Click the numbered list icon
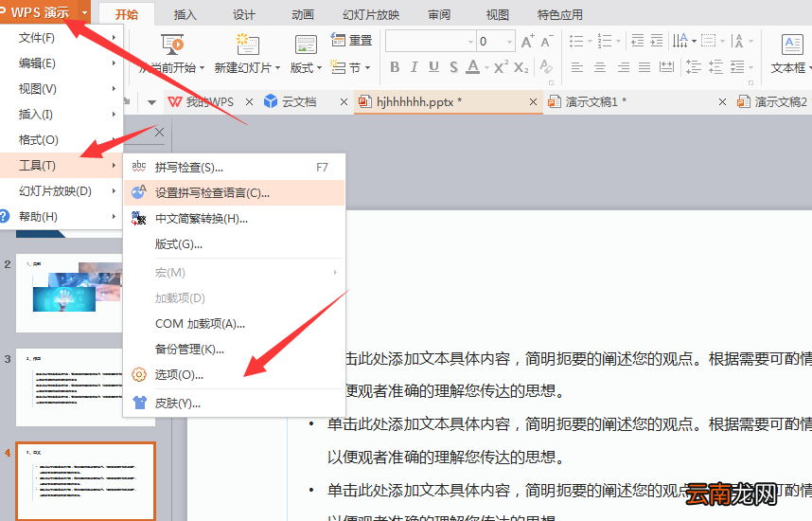 (605, 41)
